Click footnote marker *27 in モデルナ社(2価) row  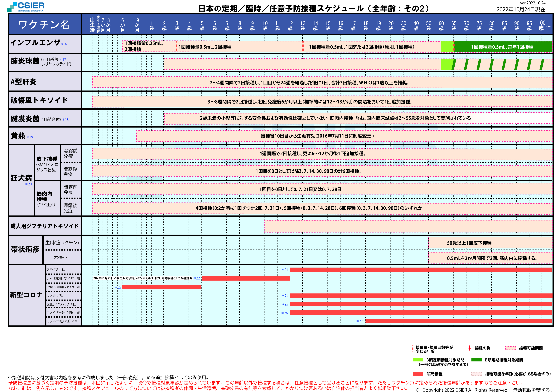pyautogui.click(x=360, y=321)
